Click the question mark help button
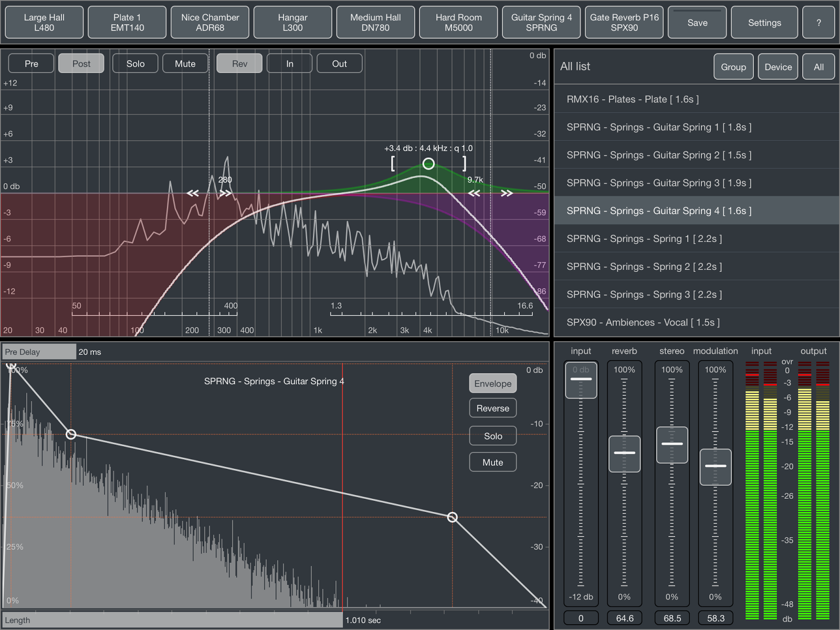Image resolution: width=840 pixels, height=630 pixels. click(x=818, y=23)
